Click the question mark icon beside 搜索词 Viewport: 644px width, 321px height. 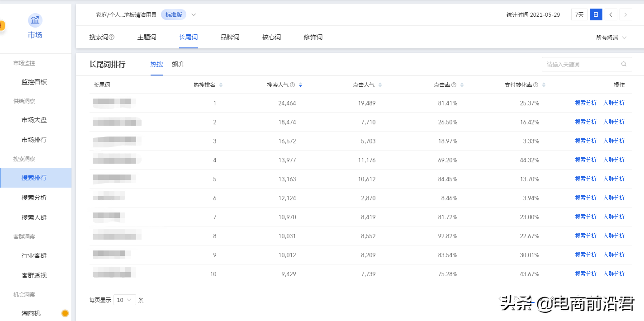(112, 37)
